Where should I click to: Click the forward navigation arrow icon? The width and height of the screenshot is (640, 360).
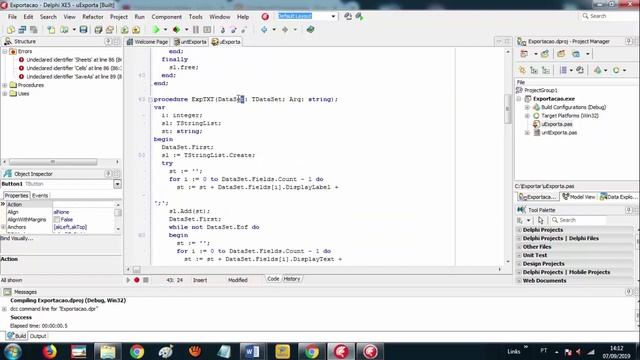click(x=285, y=29)
